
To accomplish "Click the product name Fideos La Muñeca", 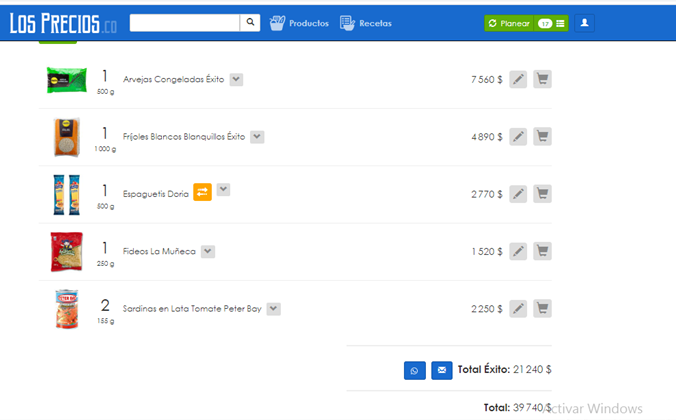I will click(159, 251).
